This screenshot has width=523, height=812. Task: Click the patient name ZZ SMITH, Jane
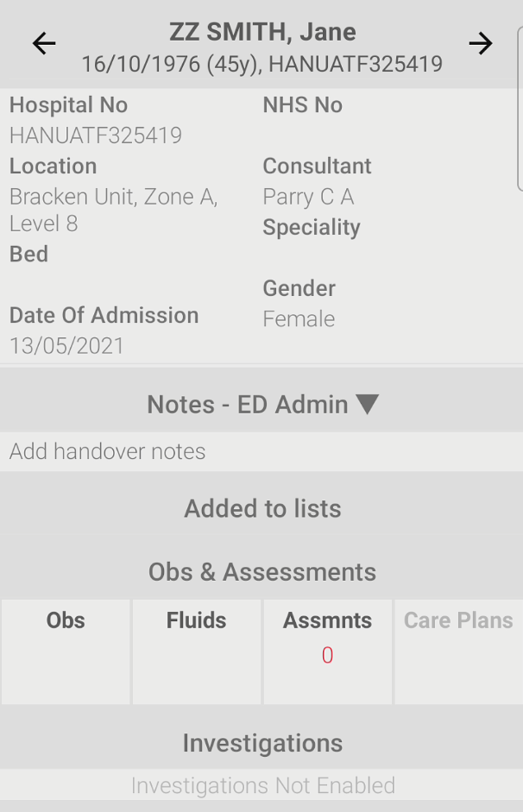[x=262, y=32]
